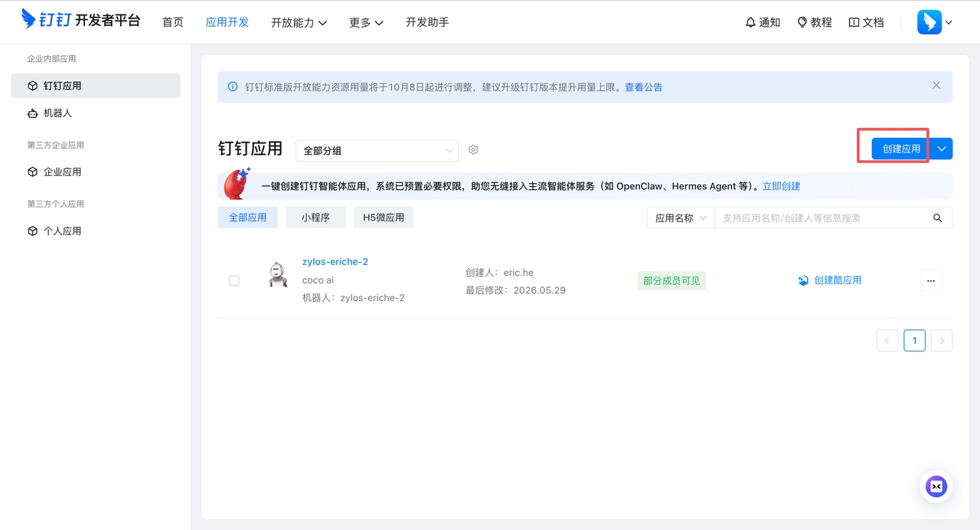Screen dimensions: 980x530
Task: Open 开发助手 in the top navigation
Action: [427, 22]
